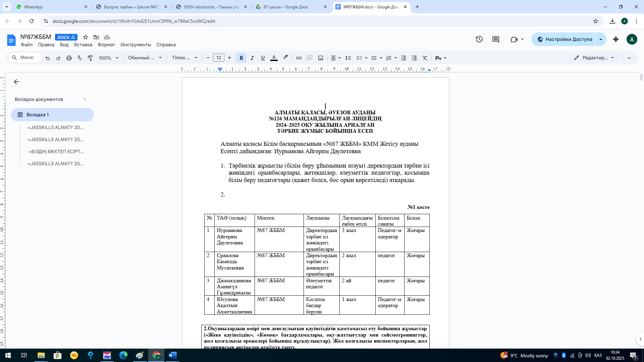644x362 pixels.
Task: Search menus in 'Меню' box
Action: (25, 58)
